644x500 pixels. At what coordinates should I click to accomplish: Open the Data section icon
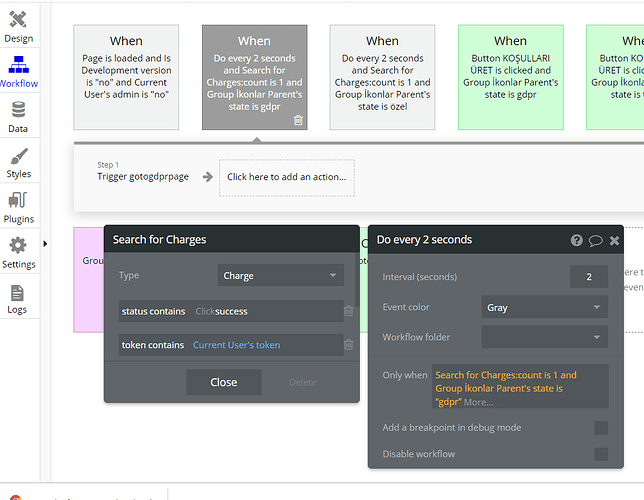[x=18, y=114]
